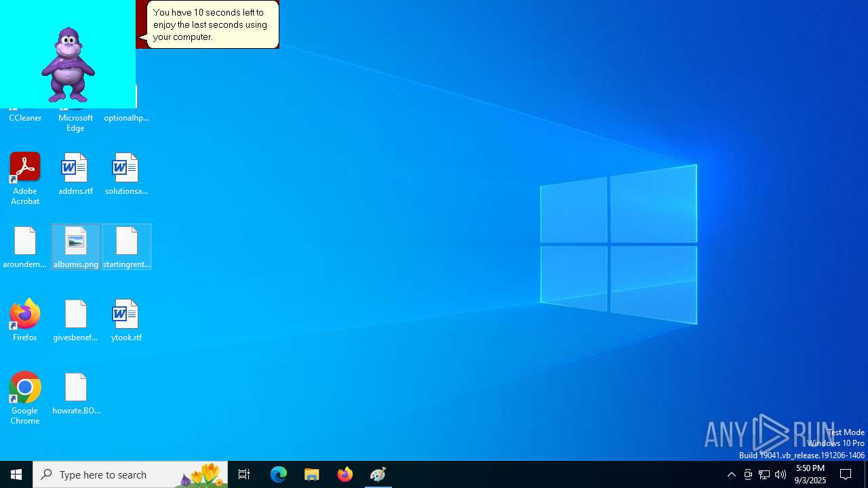
Task: Select the Adobe Acrobat desktop icon
Action: 25,178
